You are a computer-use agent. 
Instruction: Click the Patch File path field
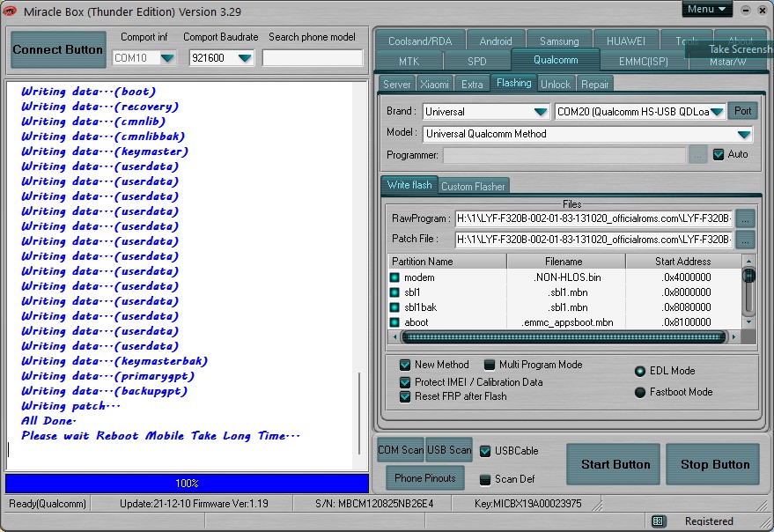(593, 240)
